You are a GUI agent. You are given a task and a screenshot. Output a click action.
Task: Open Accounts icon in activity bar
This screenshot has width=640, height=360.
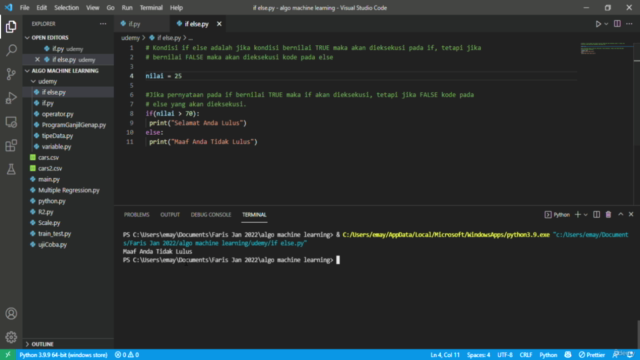point(11,313)
